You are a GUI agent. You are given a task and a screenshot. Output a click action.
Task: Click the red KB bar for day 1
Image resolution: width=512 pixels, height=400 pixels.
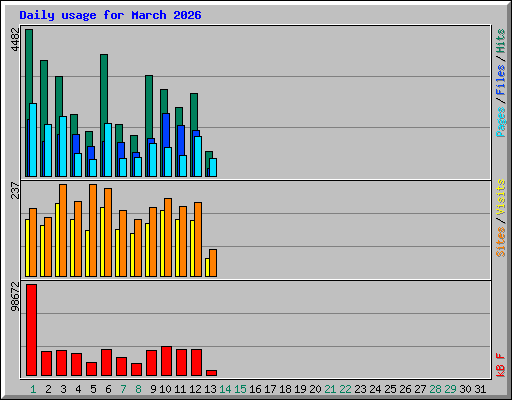click(32, 330)
